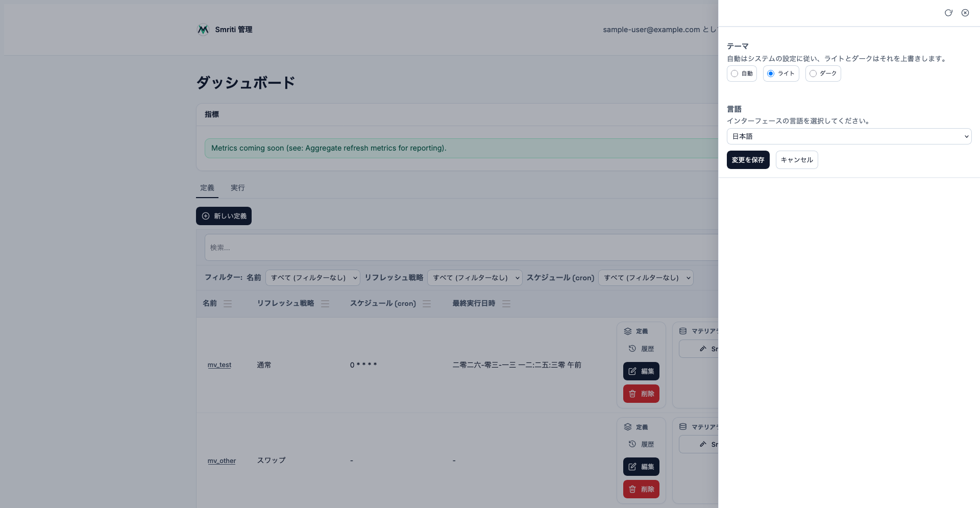
Task: Switch to the 実行 tab
Action: click(237, 188)
